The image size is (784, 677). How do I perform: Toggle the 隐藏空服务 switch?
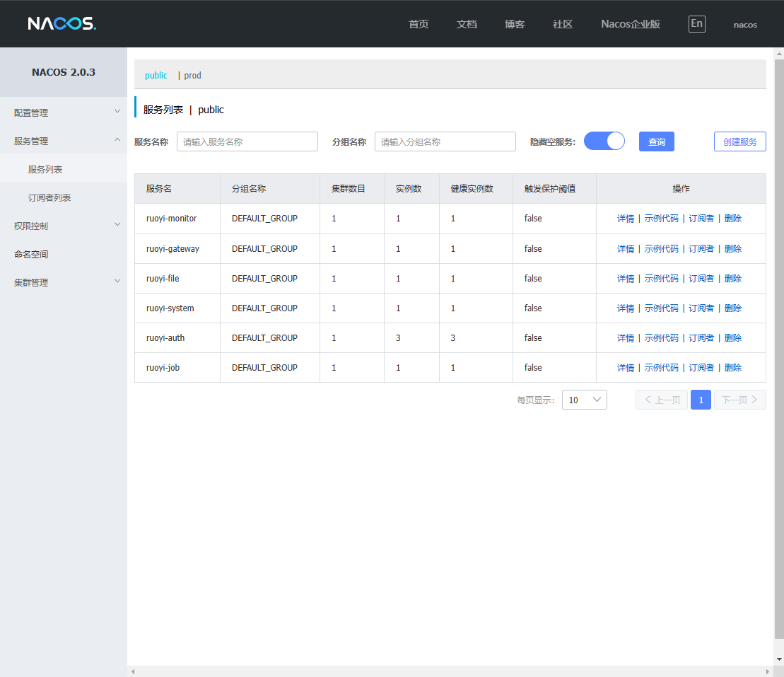pos(604,141)
